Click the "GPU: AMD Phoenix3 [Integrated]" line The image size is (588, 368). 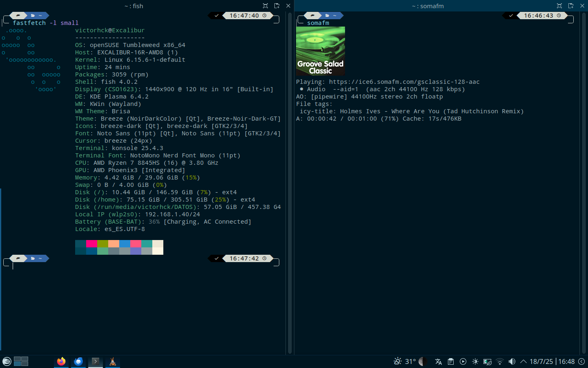pyautogui.click(x=130, y=170)
